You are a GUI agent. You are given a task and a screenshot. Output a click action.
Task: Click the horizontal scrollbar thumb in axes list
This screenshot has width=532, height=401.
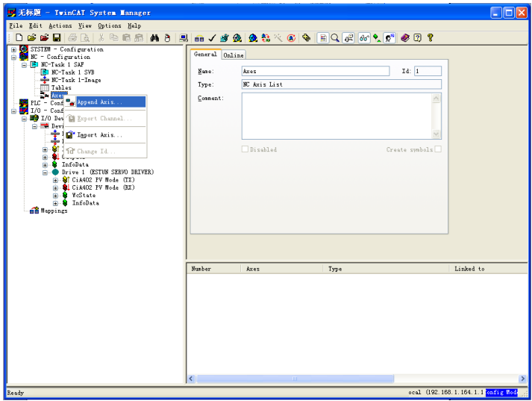coord(295,379)
